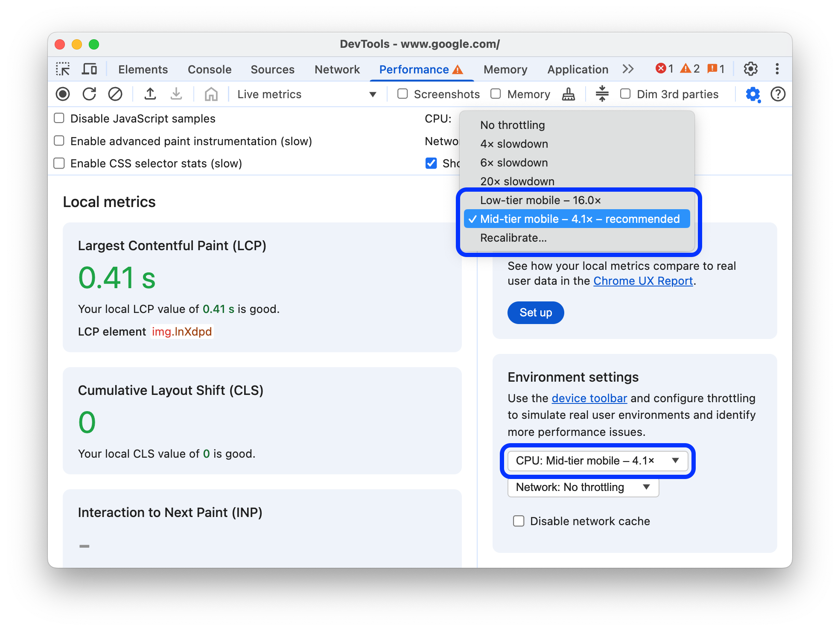840x631 pixels.
Task: Enable Disable JavaScript samples
Action: 59,119
